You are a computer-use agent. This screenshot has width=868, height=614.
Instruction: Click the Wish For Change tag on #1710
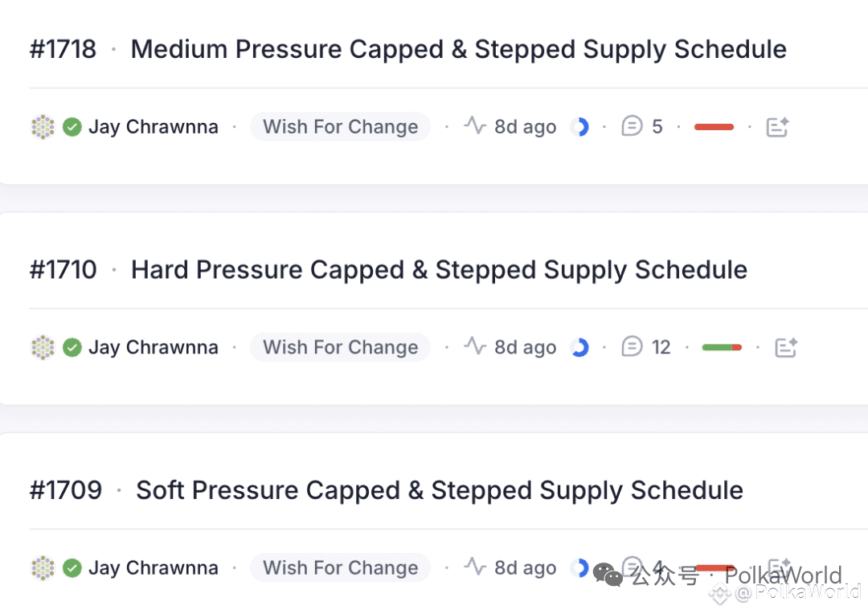pos(341,347)
